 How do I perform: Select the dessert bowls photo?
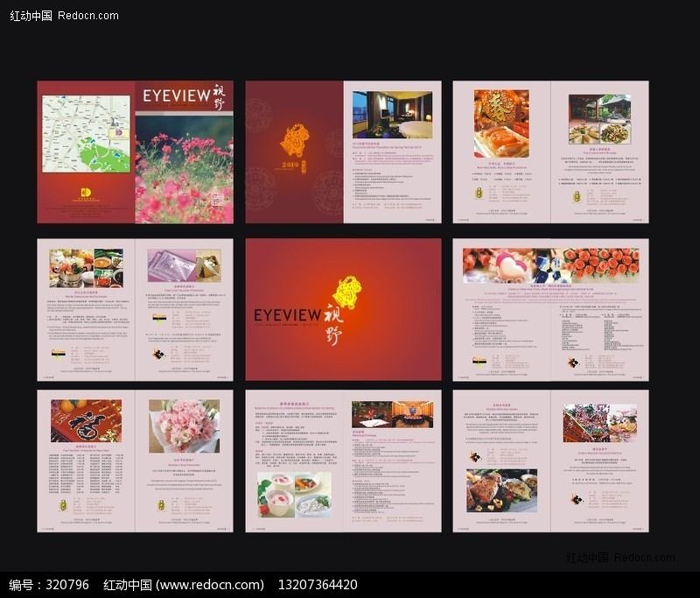point(294,495)
